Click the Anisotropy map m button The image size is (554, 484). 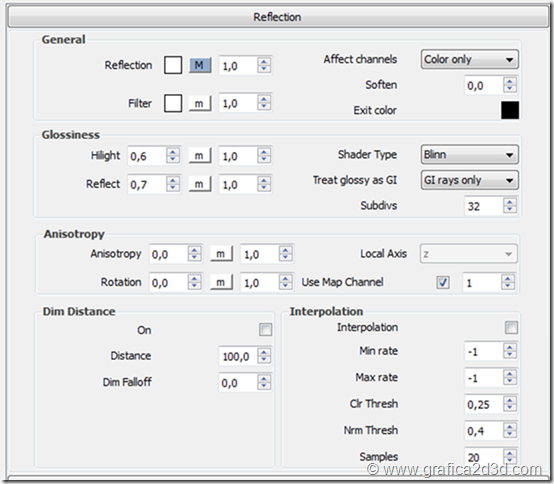[x=221, y=254]
